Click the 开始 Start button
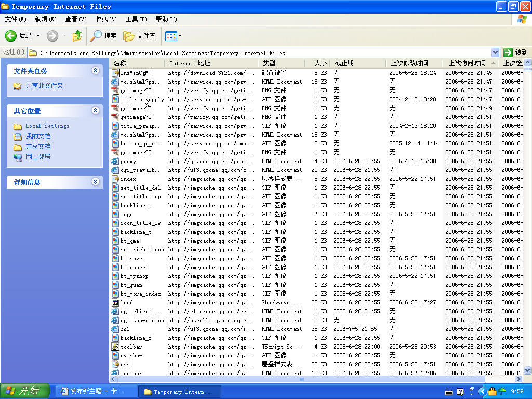The height and width of the screenshot is (399, 532). (25, 391)
